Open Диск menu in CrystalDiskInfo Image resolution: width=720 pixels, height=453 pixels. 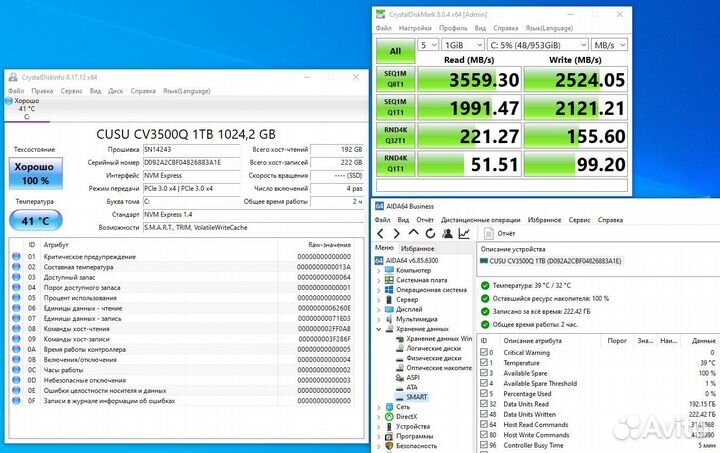(116, 91)
